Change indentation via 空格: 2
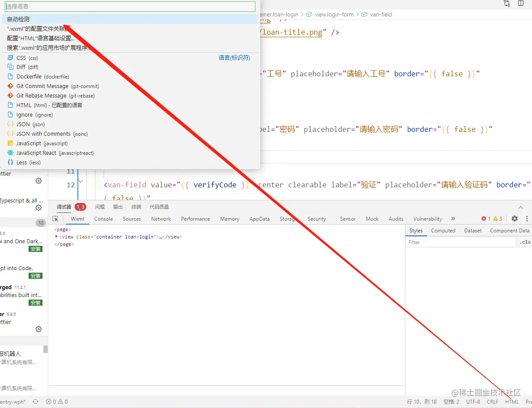The height and width of the screenshot is (408, 532). pyautogui.click(x=451, y=402)
